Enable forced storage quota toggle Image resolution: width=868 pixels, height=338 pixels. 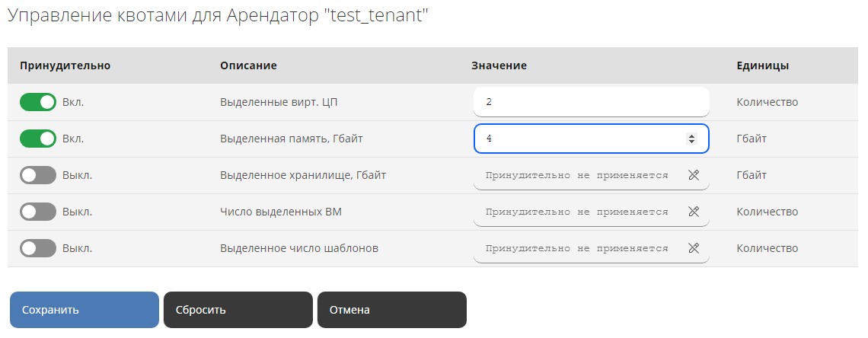pos(38,175)
